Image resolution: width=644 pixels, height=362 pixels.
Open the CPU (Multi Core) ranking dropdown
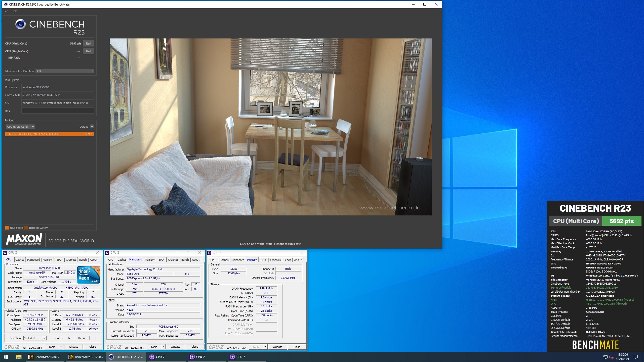click(20, 127)
